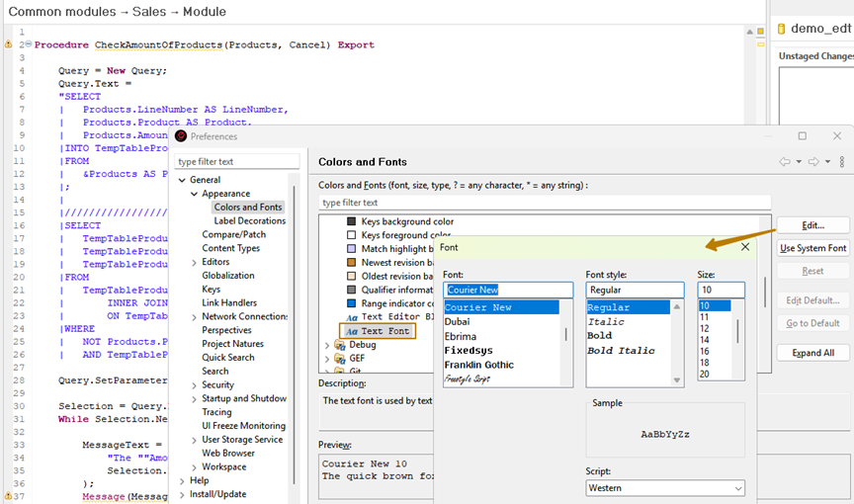Collapse the General tree node
Image resolution: width=854 pixels, height=504 pixels.
182,180
